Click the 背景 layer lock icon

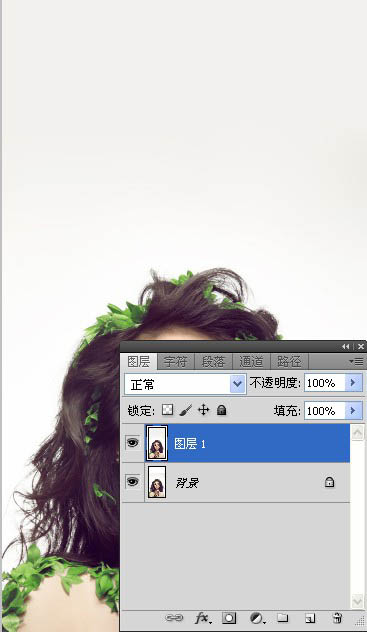pyautogui.click(x=330, y=482)
